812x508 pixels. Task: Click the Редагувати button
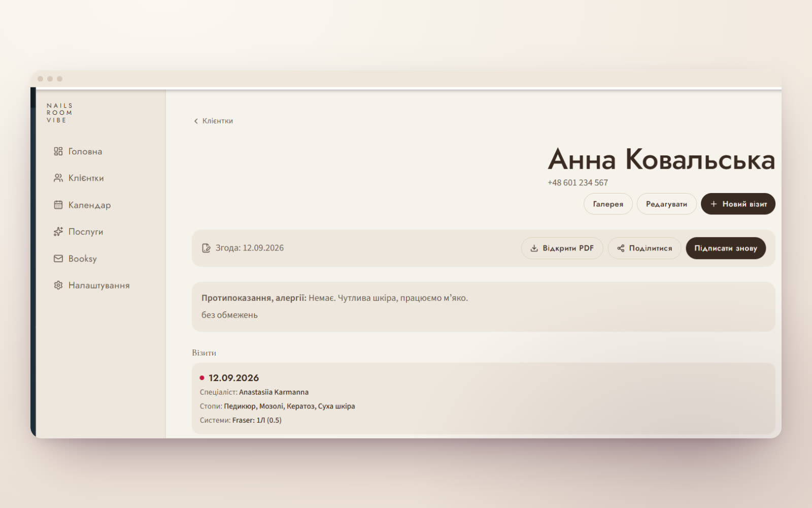coord(666,204)
